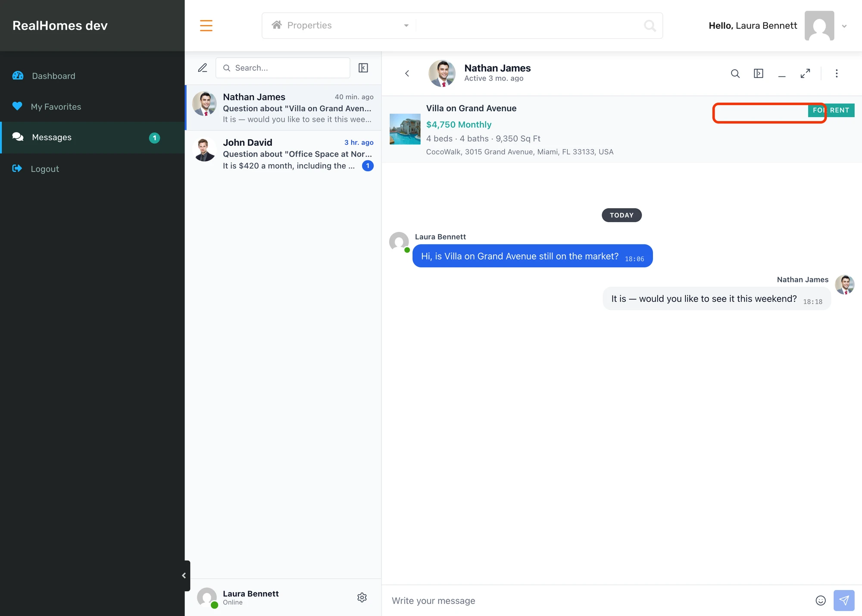Toggle the orange hamburger sidebar menu
The width and height of the screenshot is (862, 616).
pyautogui.click(x=206, y=25)
